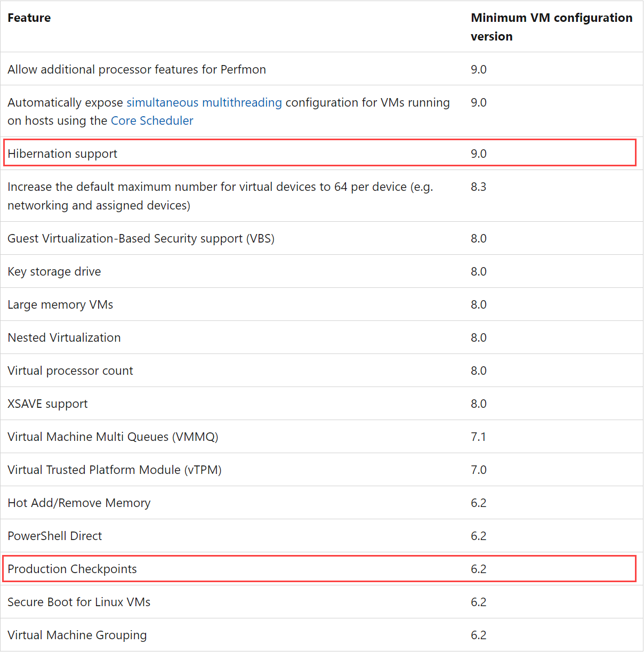The height and width of the screenshot is (652, 644).
Task: Click Large memory VMs feature text
Action: coord(60,304)
